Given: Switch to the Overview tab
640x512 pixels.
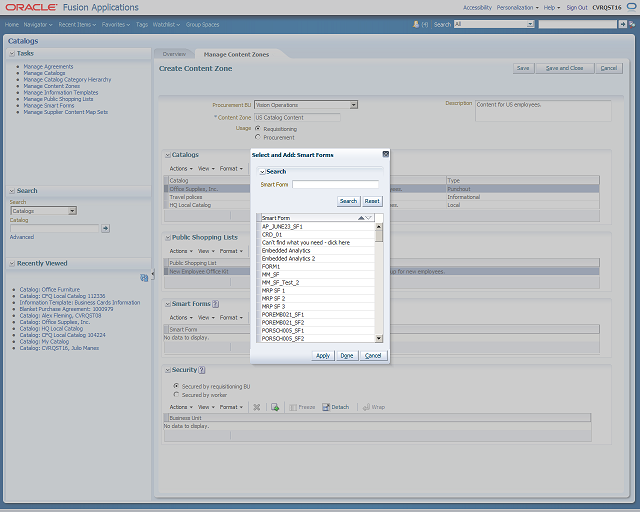Looking at the screenshot, I should 174,54.
